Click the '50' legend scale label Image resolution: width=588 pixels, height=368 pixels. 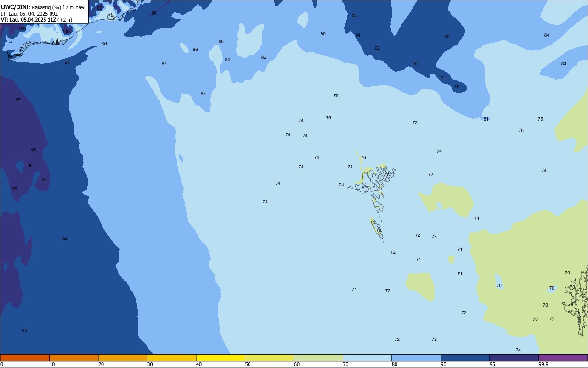248,364
